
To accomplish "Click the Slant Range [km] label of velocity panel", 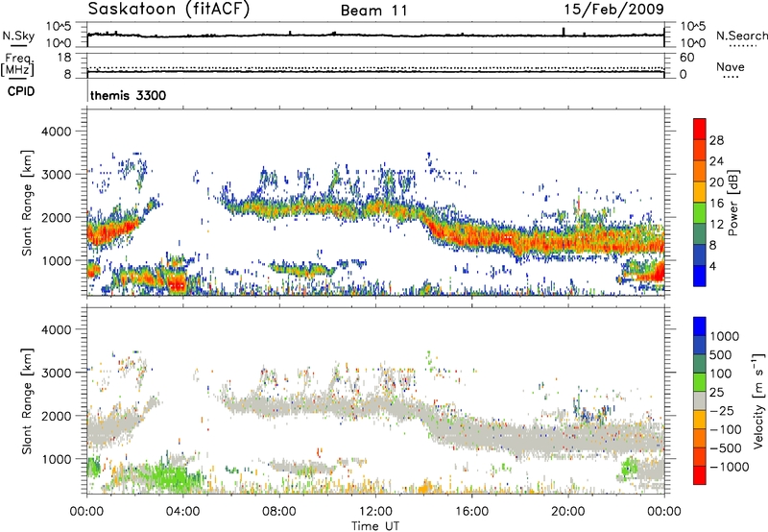I will point(28,401).
